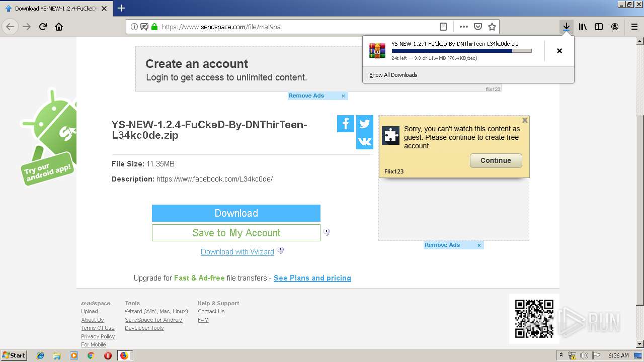The height and width of the screenshot is (362, 644).
Task: Open the downloads toolbar arrow
Action: (567, 27)
